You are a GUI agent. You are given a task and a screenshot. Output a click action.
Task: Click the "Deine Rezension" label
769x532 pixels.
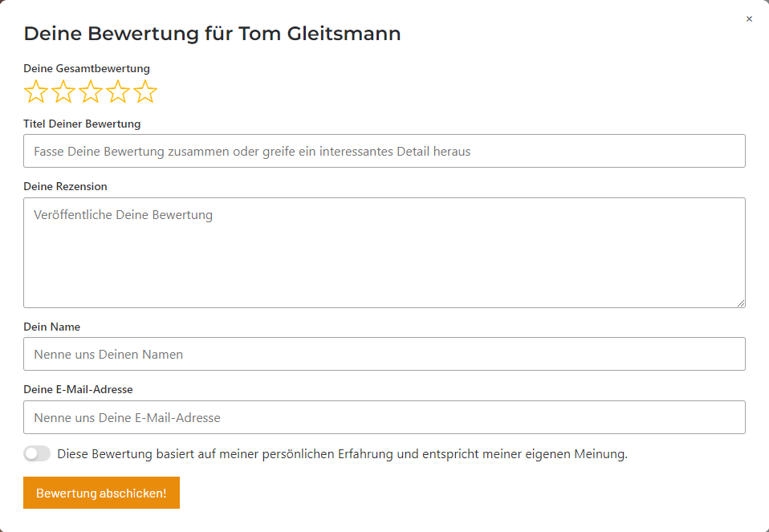point(65,187)
